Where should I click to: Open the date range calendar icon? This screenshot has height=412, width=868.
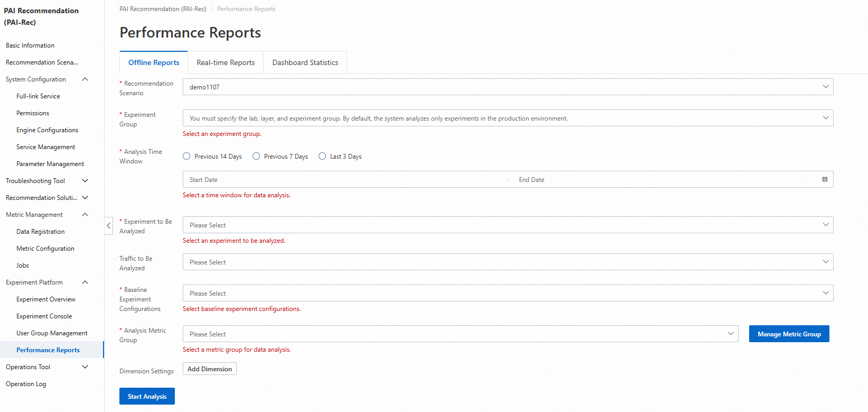point(825,179)
